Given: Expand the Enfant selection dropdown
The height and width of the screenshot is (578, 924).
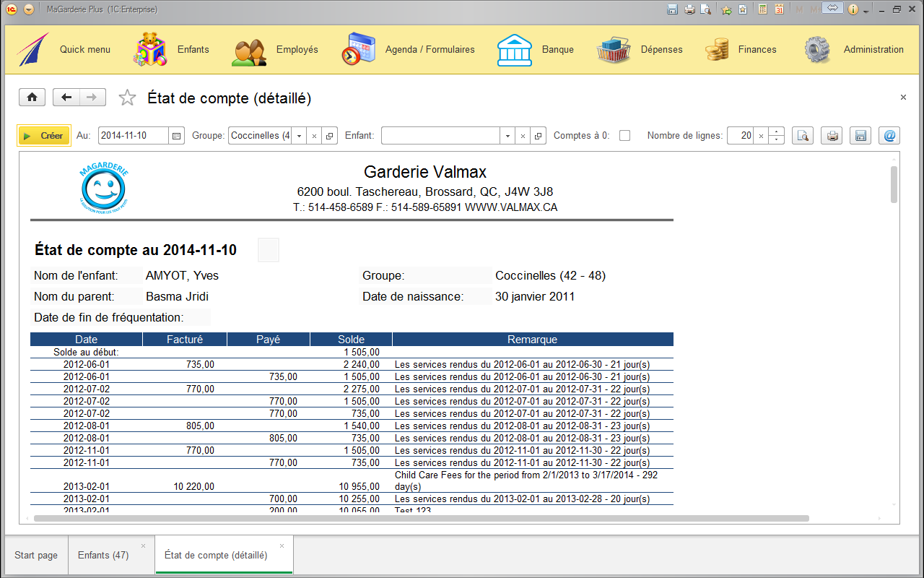Looking at the screenshot, I should [509, 135].
